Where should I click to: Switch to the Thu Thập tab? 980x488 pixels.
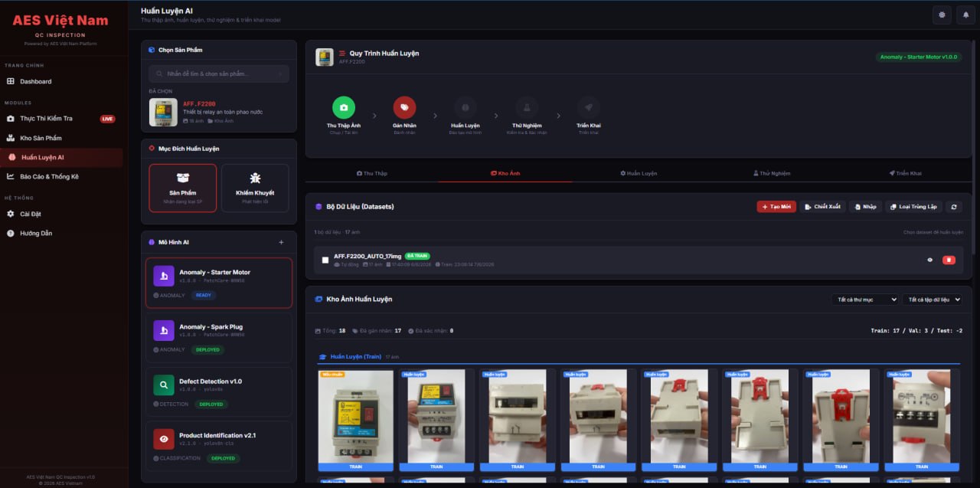click(372, 173)
